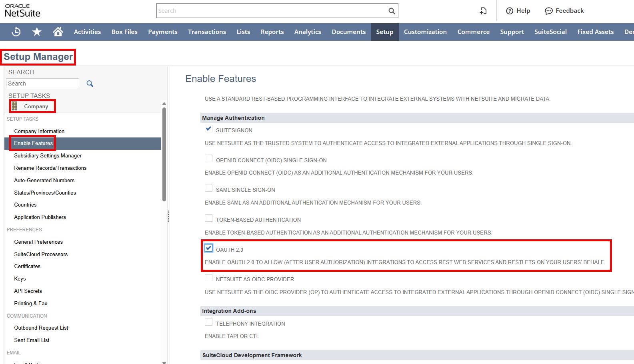Enable SAML Single Sign-On checkbox
This screenshot has width=634, height=364.
(x=208, y=188)
